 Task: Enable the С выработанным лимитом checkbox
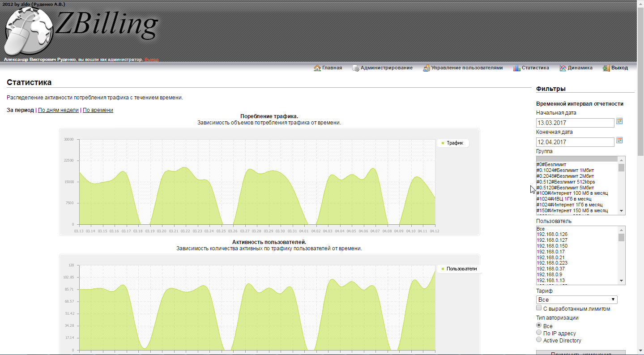pos(539,308)
